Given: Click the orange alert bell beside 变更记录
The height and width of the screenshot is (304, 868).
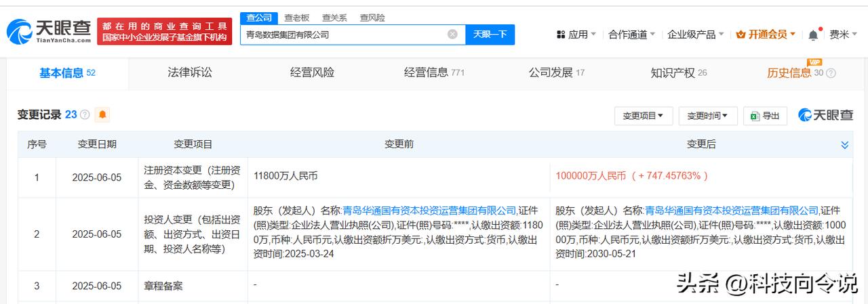Looking at the screenshot, I should point(102,114).
